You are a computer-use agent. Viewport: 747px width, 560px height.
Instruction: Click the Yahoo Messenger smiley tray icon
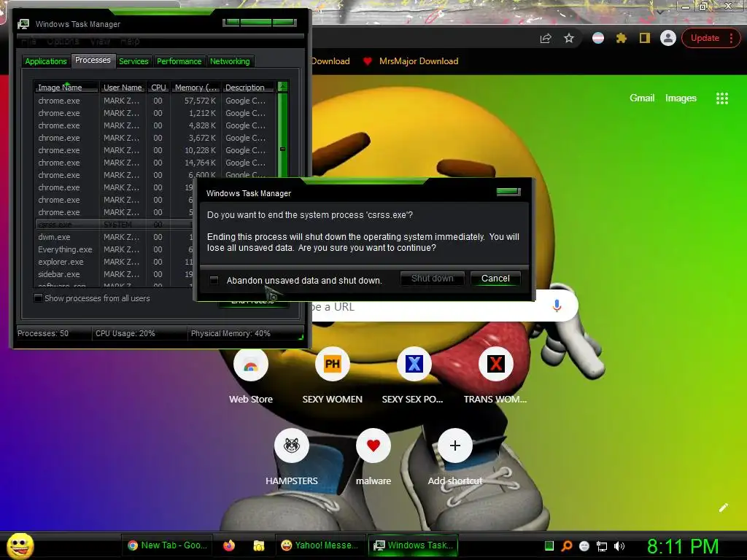(584, 546)
